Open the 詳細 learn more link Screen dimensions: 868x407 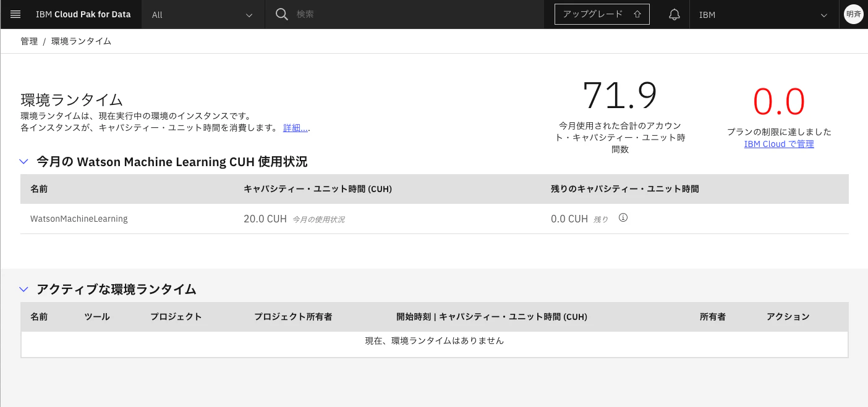coord(296,128)
